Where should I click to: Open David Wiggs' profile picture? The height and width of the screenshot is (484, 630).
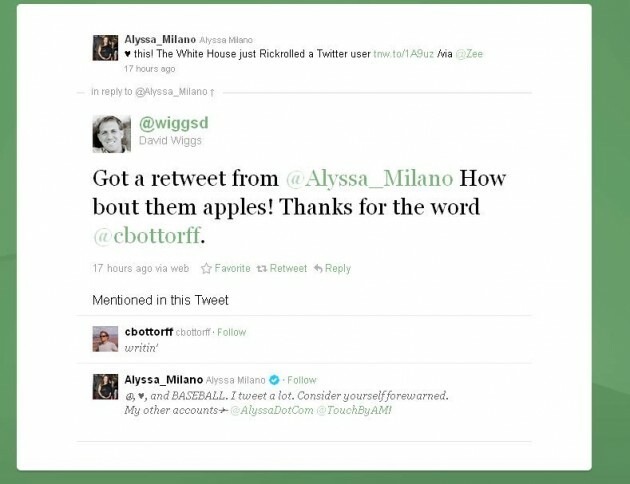111,133
